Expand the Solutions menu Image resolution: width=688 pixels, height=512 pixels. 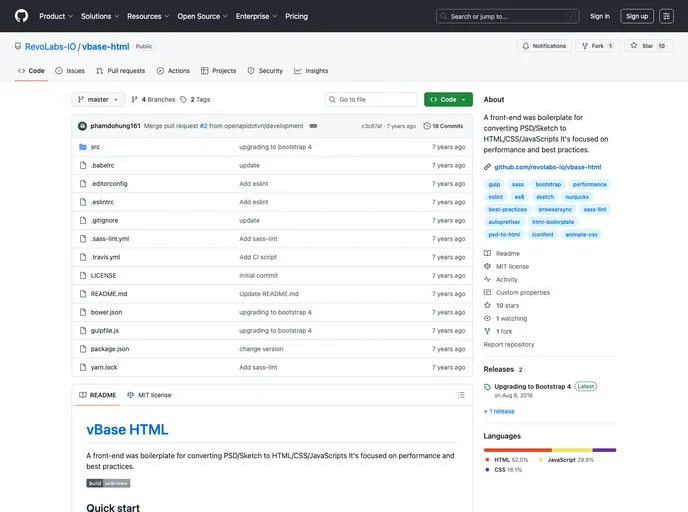coord(100,16)
